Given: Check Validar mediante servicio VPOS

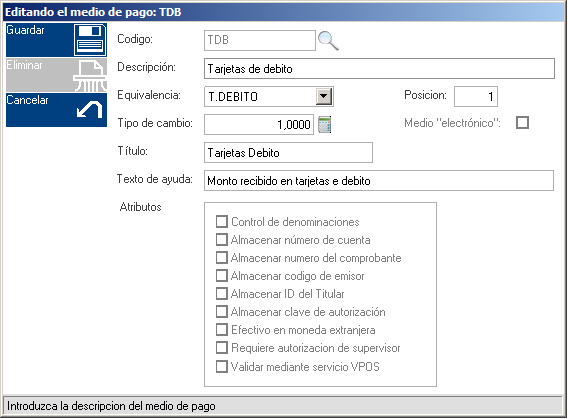Looking at the screenshot, I should (x=222, y=366).
